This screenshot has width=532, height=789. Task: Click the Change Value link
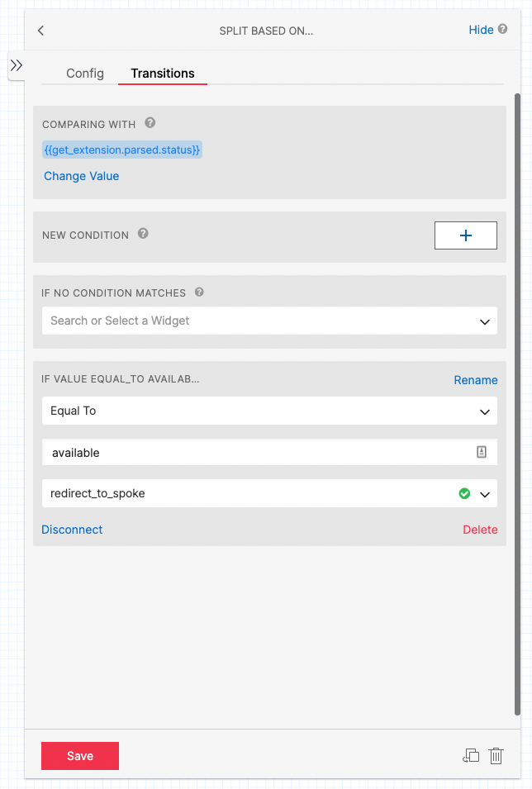(x=81, y=175)
